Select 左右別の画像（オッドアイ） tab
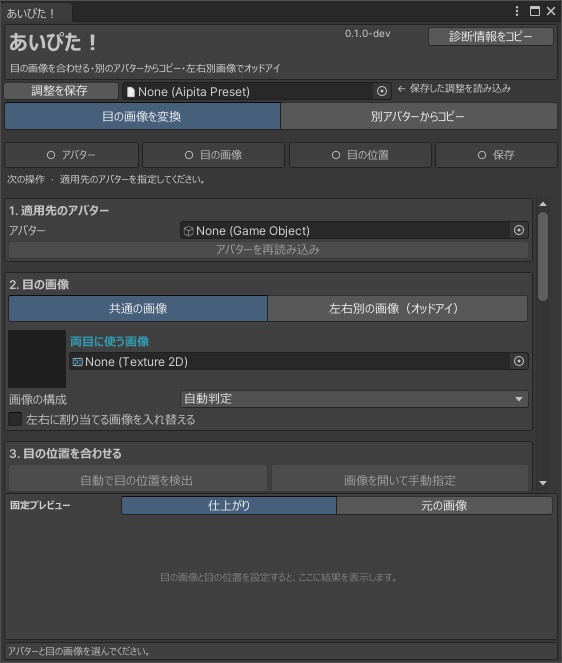562x663 pixels. 398,309
